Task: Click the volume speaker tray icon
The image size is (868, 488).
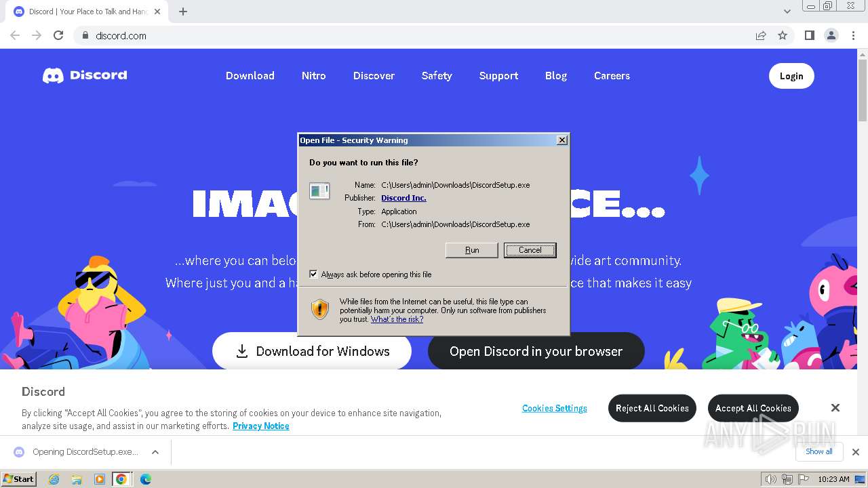Action: click(x=770, y=479)
